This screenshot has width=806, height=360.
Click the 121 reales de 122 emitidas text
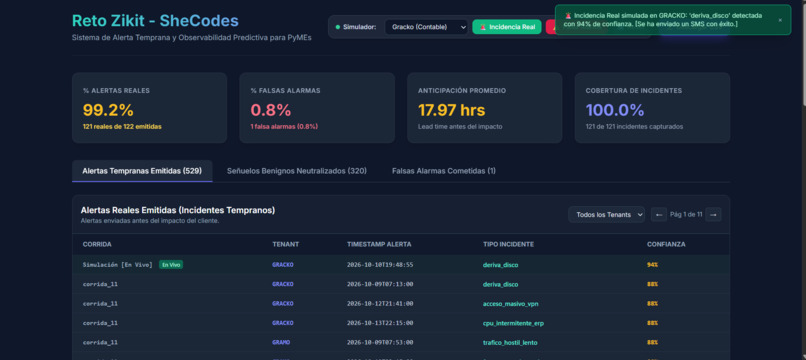[x=122, y=127]
